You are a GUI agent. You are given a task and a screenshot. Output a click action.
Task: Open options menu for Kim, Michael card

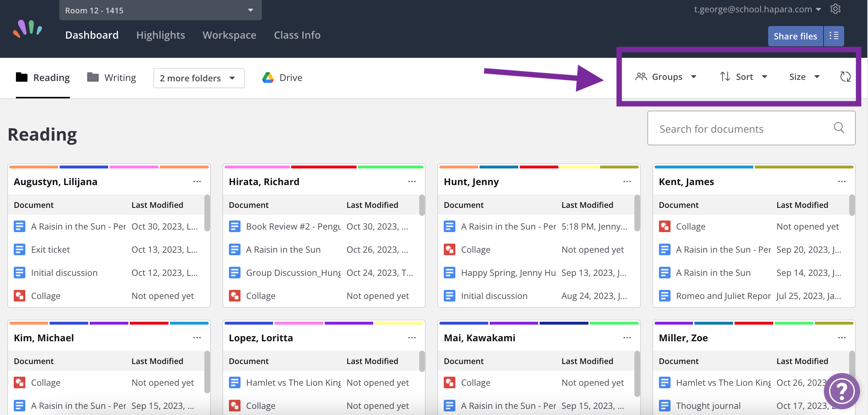point(197,338)
